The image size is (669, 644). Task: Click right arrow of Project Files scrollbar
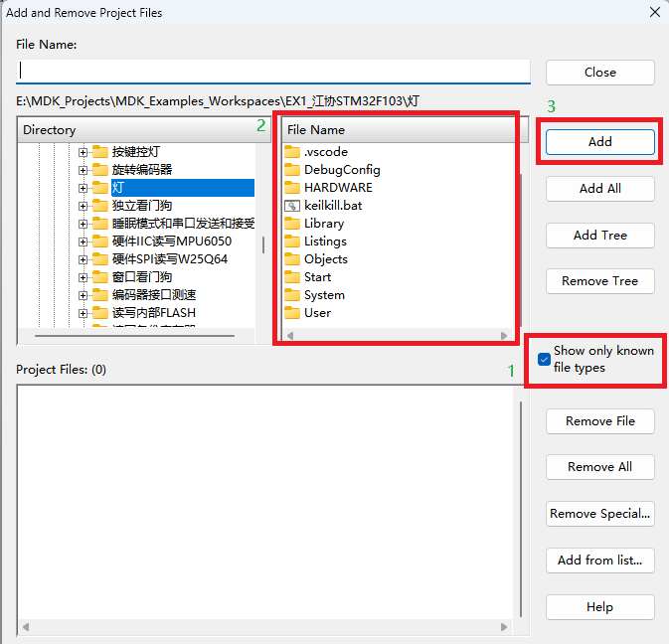[x=504, y=627]
